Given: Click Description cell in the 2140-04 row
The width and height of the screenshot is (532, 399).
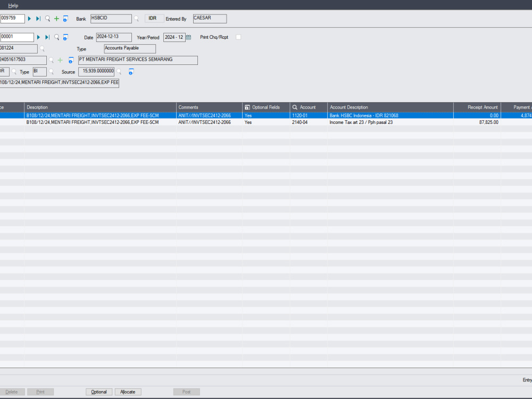Looking at the screenshot, I should click(100, 122).
